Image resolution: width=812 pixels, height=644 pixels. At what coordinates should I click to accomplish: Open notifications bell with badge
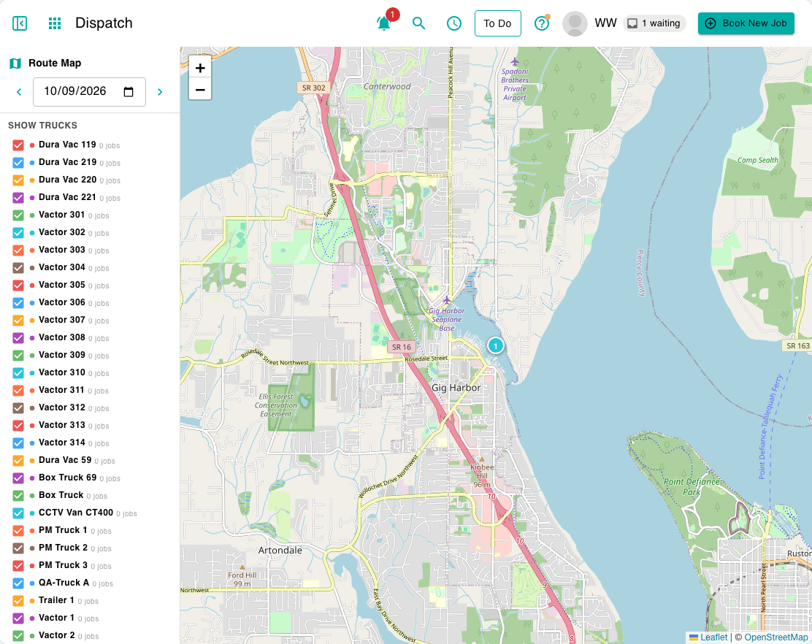pyautogui.click(x=384, y=23)
